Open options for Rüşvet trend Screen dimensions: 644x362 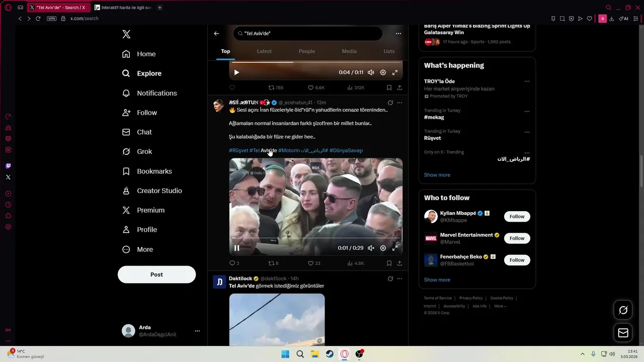[x=527, y=132]
